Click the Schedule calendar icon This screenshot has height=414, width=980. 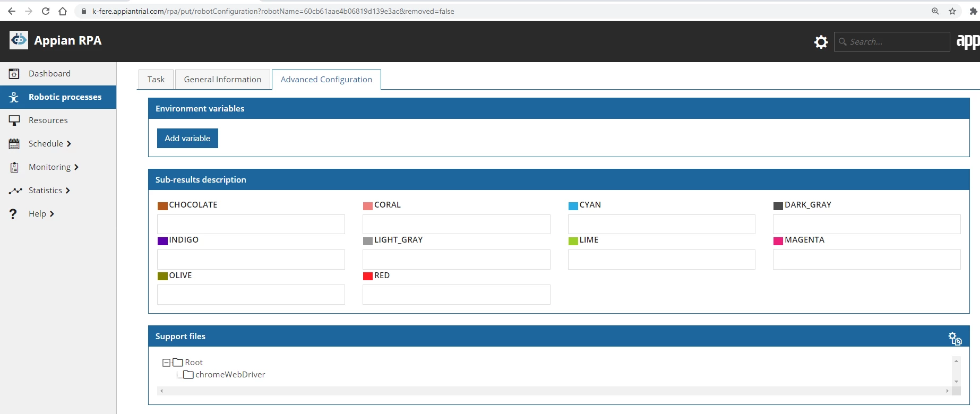(x=14, y=144)
